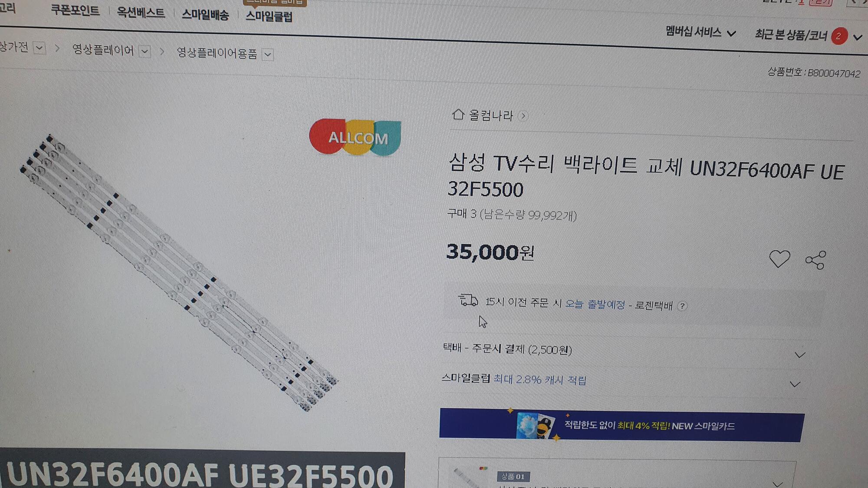Click the share icon beside the price
The width and height of the screenshot is (868, 488).
[815, 260]
